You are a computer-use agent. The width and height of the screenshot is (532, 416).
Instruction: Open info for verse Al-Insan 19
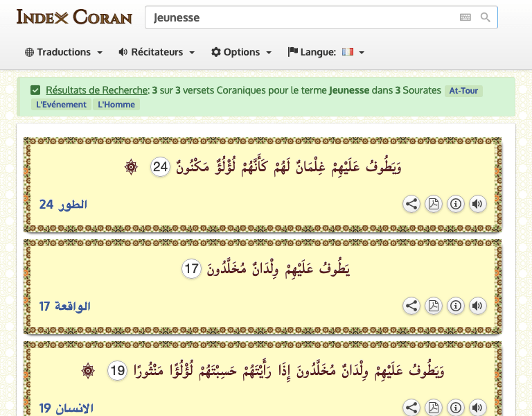[456, 408]
